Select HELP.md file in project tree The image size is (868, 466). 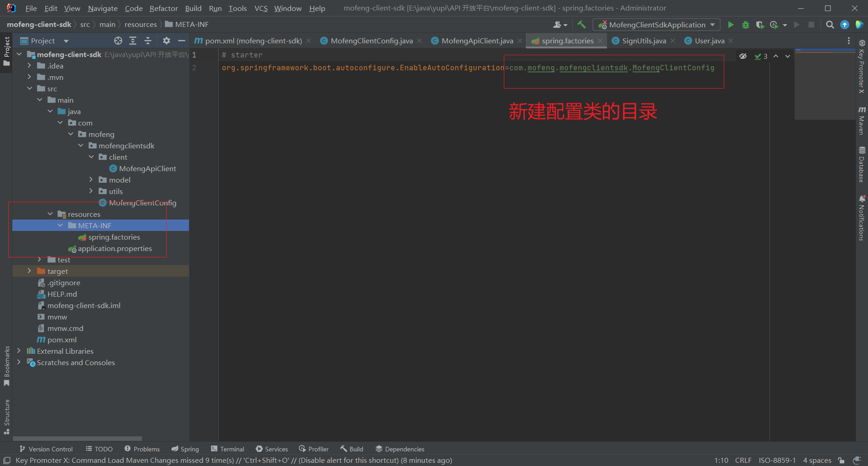coord(62,294)
